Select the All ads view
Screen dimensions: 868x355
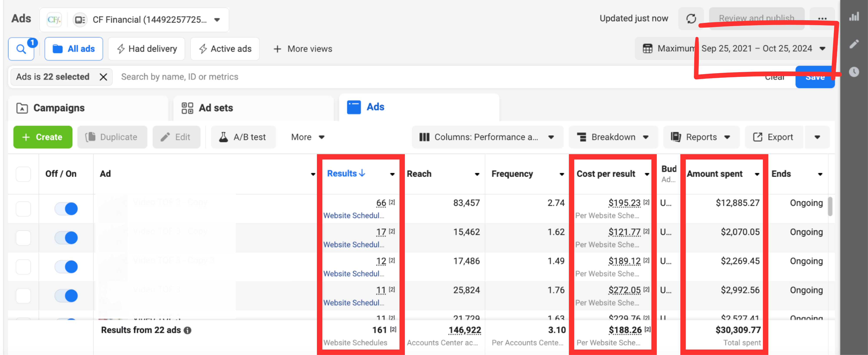73,49
